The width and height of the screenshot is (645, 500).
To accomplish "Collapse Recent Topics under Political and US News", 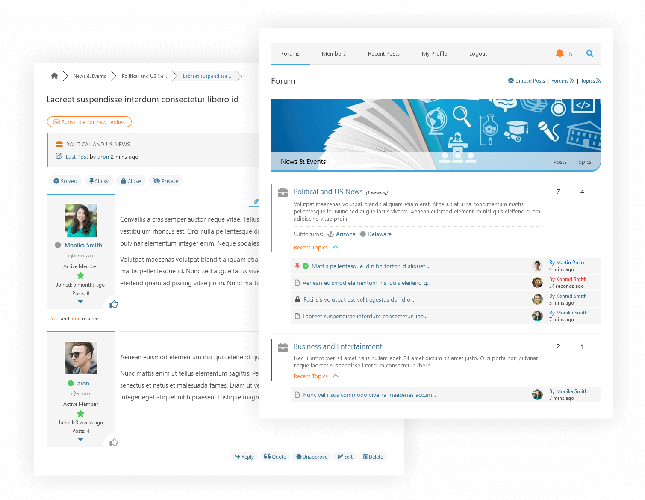I will coord(335,246).
